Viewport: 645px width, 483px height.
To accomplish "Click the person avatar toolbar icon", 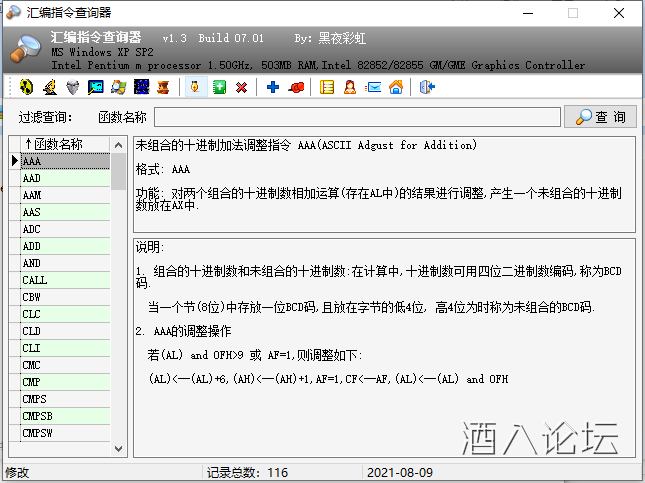I will click(x=350, y=87).
